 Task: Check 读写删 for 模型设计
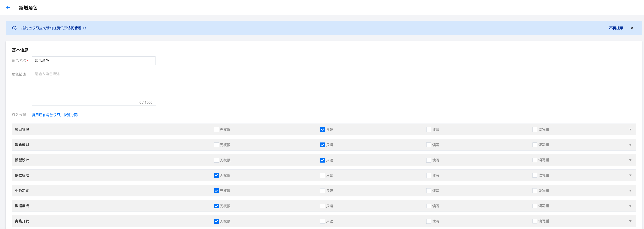click(535, 160)
